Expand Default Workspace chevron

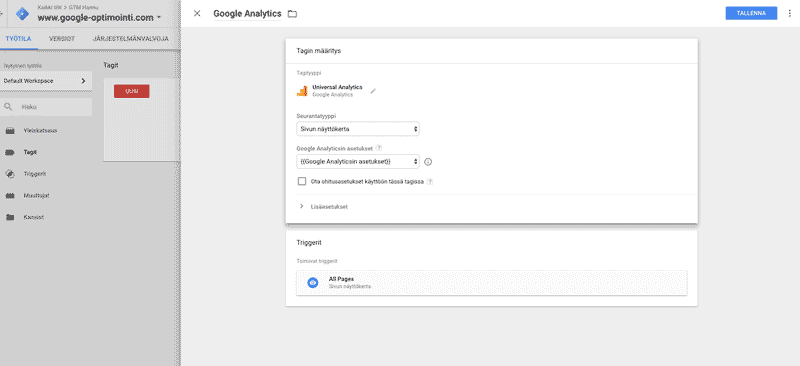(x=83, y=81)
